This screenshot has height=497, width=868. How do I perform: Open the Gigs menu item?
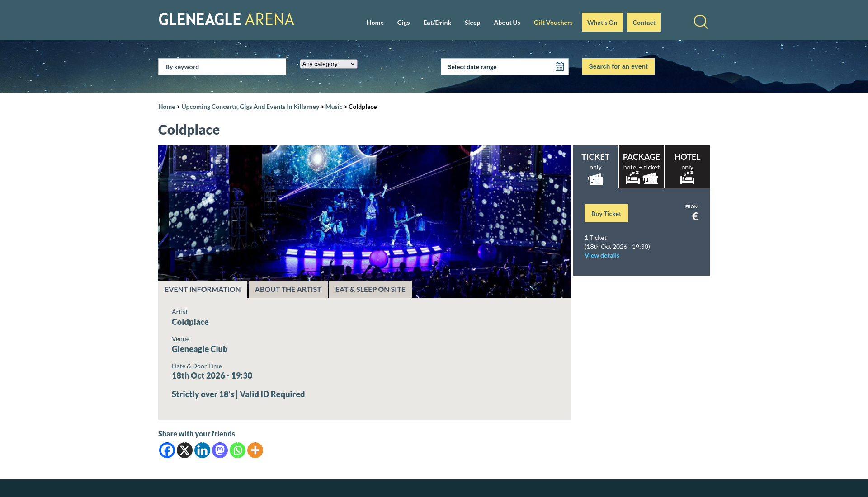[403, 23]
